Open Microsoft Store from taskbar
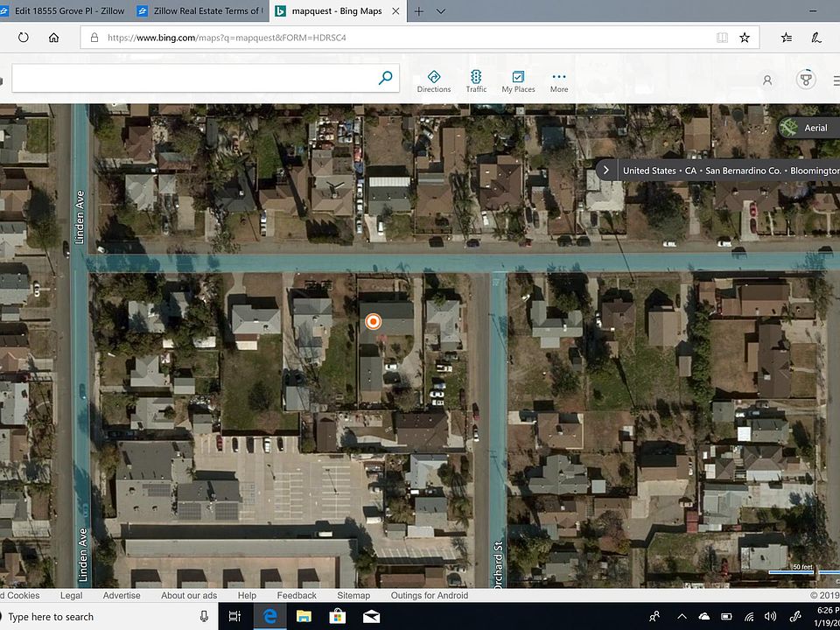Image resolution: width=840 pixels, height=630 pixels. [337, 616]
